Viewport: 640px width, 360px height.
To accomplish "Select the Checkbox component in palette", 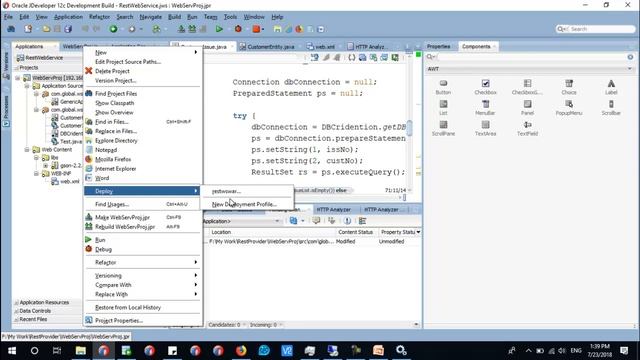I will pyautogui.click(x=485, y=87).
